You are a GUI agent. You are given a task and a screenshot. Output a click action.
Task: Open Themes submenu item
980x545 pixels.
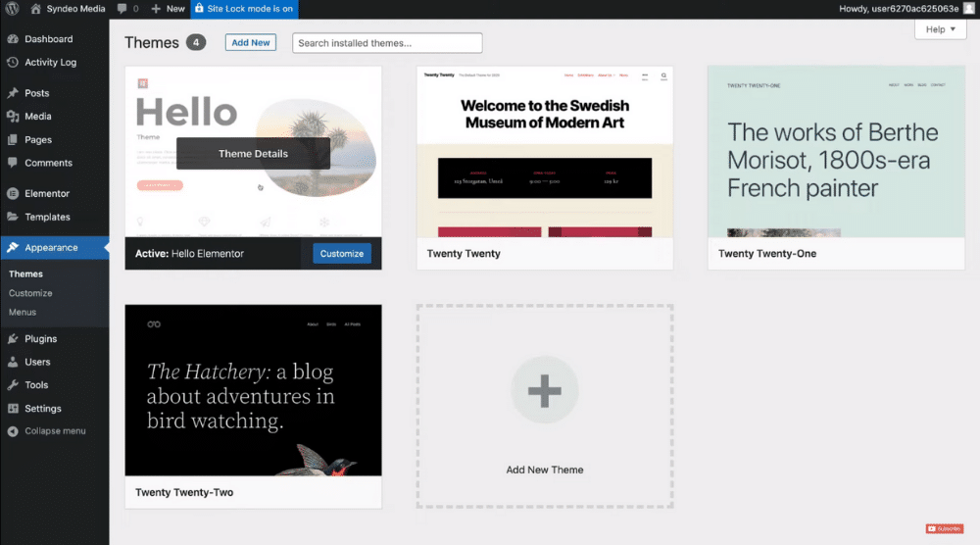[25, 273]
